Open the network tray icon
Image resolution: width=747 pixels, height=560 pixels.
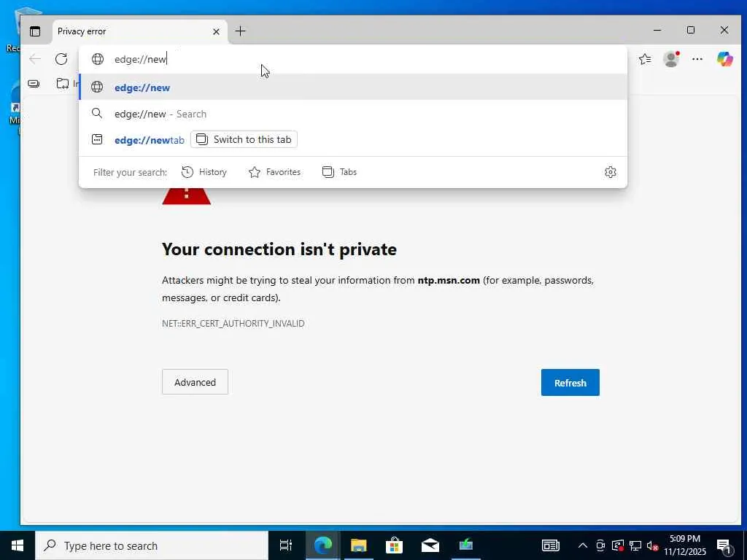[635, 545]
